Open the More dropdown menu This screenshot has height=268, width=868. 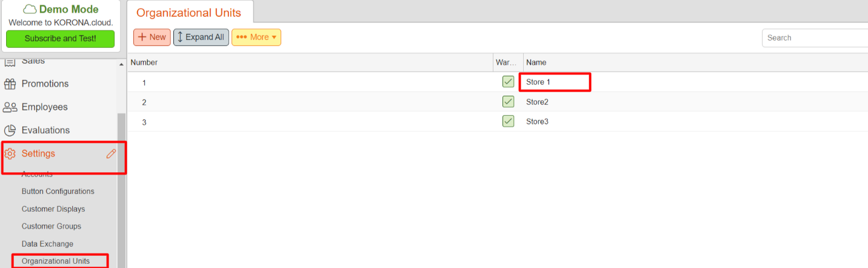pyautogui.click(x=256, y=37)
